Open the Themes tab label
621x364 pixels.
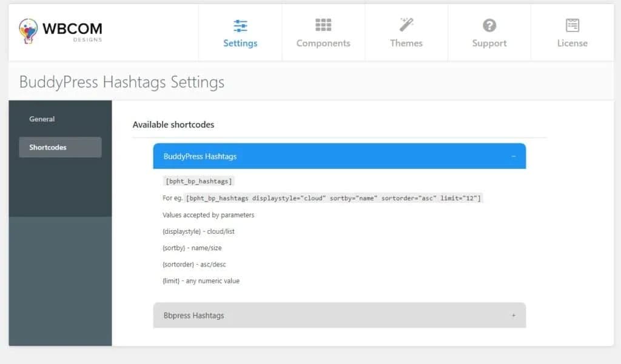[406, 44]
